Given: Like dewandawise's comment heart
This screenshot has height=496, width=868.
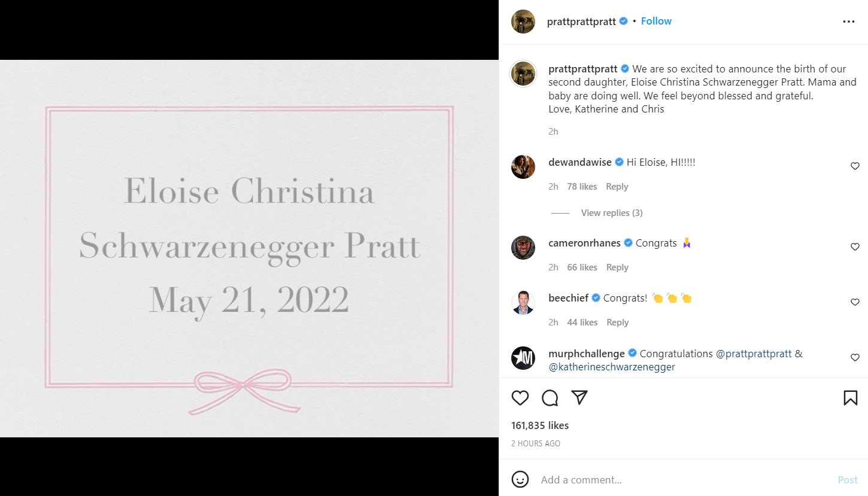Looking at the screenshot, I should (x=855, y=166).
